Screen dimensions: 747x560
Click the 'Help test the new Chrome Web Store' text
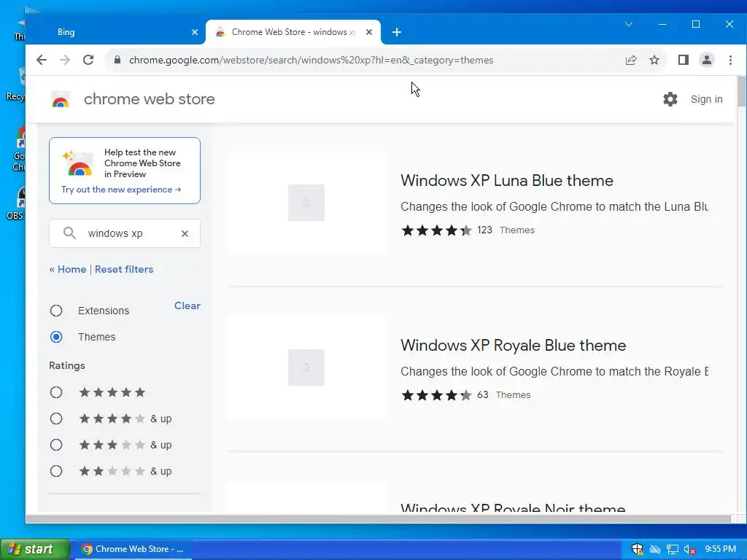[x=142, y=163]
